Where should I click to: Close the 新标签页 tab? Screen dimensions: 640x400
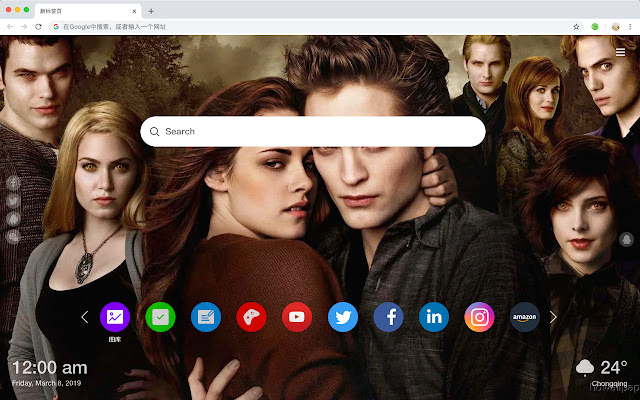(134, 11)
